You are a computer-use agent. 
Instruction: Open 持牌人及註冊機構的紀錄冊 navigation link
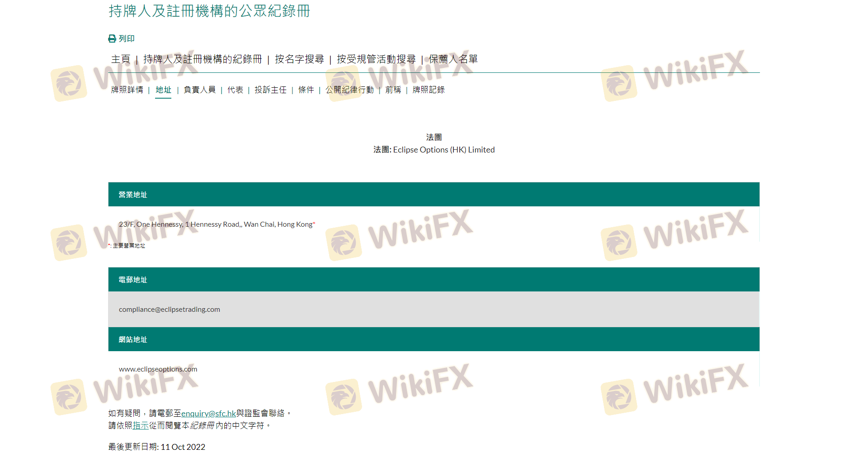203,59
